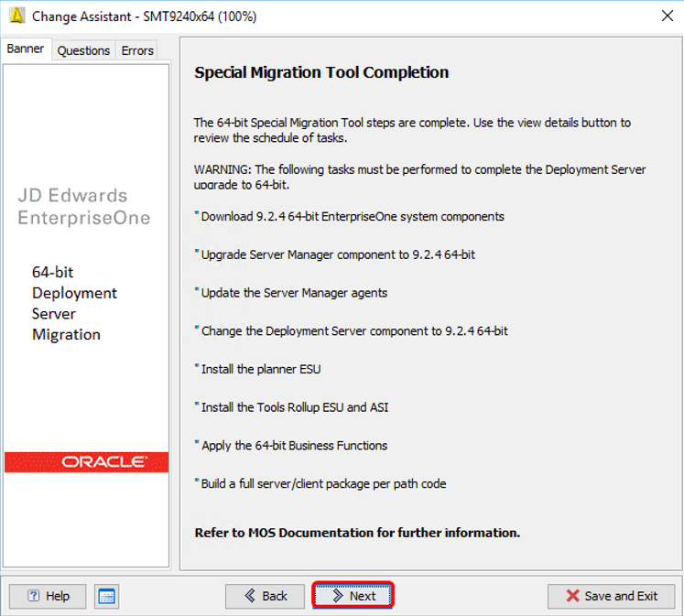Click the view details calendar icon button
684x616 pixels.
(x=106, y=596)
